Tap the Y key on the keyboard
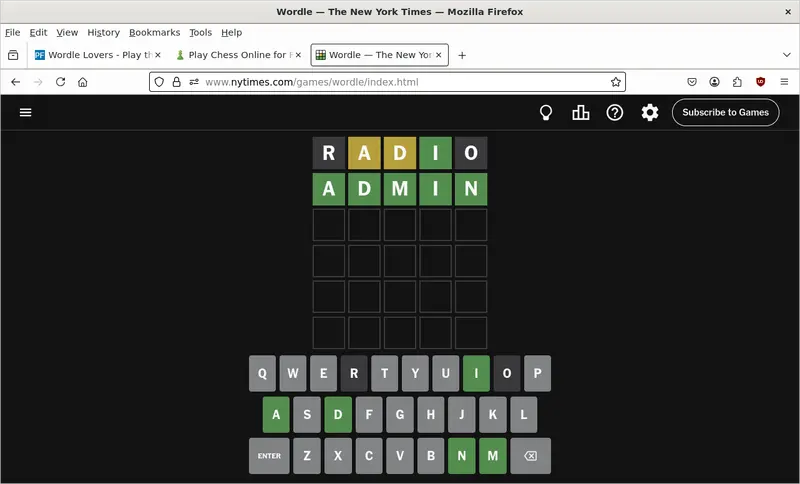The height and width of the screenshot is (484, 800). (415, 373)
